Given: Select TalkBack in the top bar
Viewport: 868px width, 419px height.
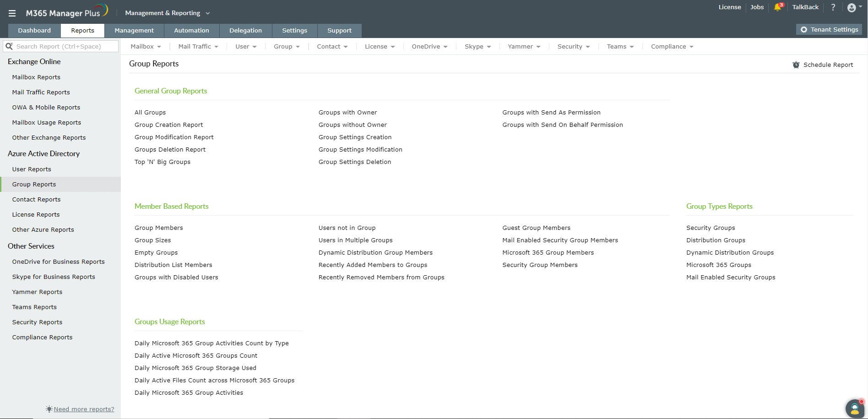Looking at the screenshot, I should (x=805, y=7).
